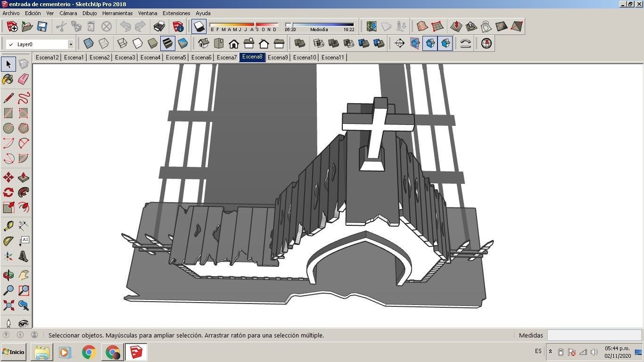Viewport: 644px width, 362px height.
Task: Select the Select arrow tool
Action: click(x=8, y=64)
